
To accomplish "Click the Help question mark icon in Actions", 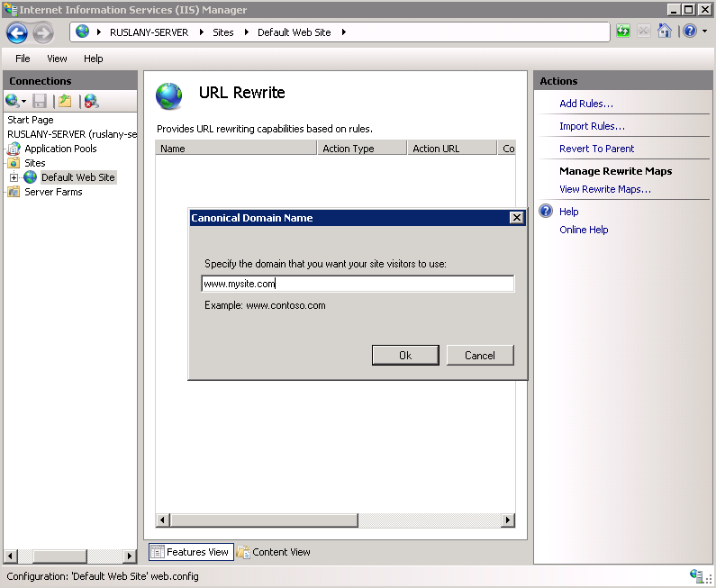I will coord(546,211).
